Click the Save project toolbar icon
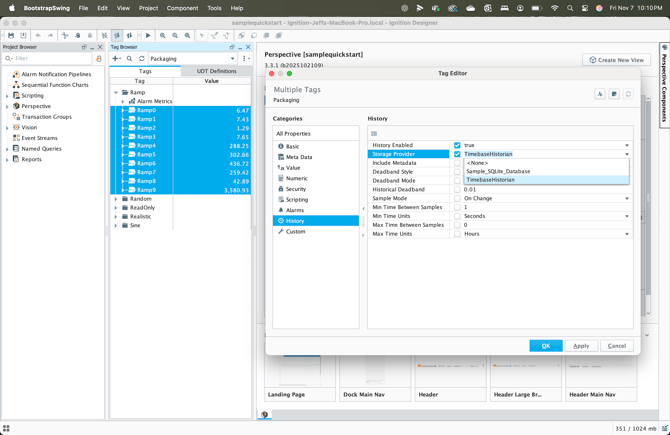The height and width of the screenshot is (435, 670). coord(11,35)
